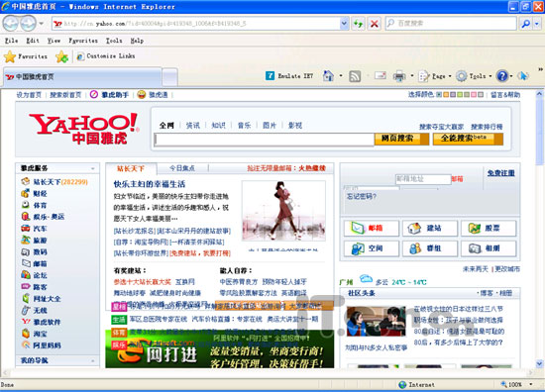The height and width of the screenshot is (392, 545).
Task: Open the Page command menu
Action: pos(435,75)
